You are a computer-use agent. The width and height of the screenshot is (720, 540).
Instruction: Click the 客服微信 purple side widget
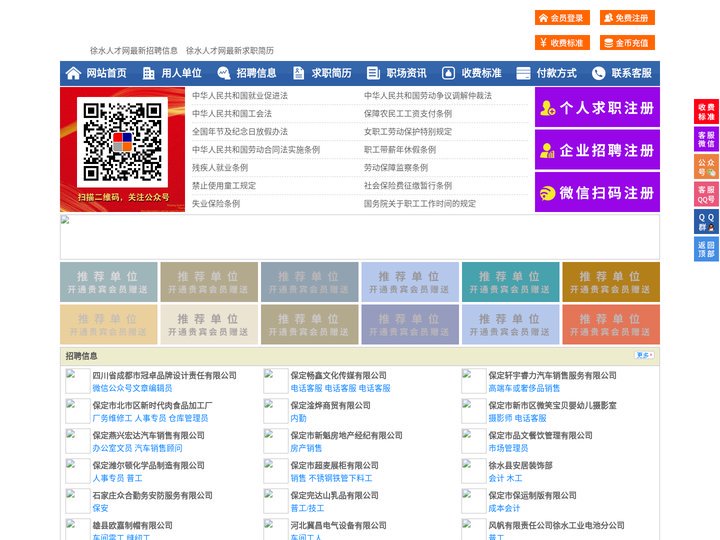pos(706,139)
